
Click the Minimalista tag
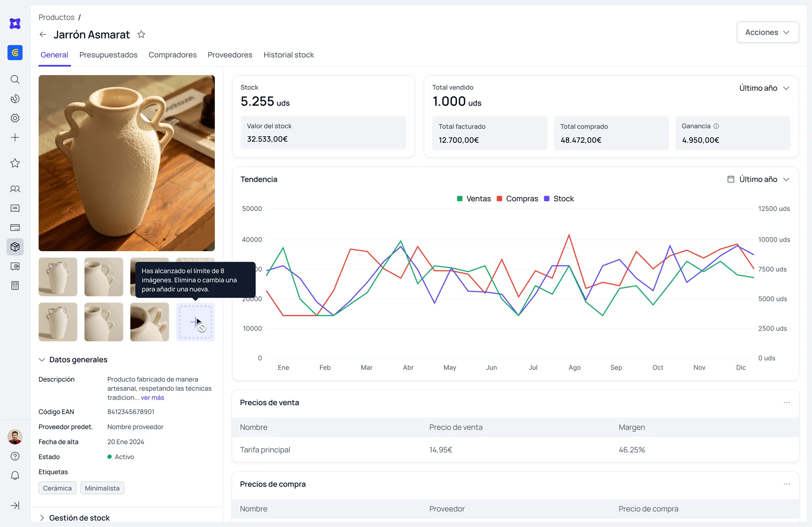(x=102, y=488)
